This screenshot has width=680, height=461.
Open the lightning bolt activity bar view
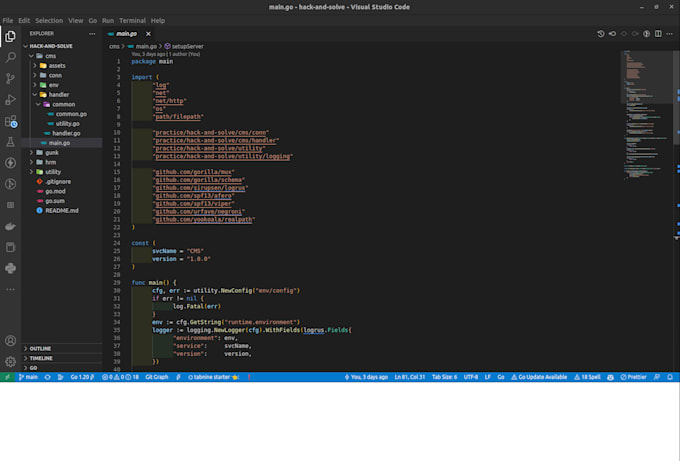click(10, 163)
